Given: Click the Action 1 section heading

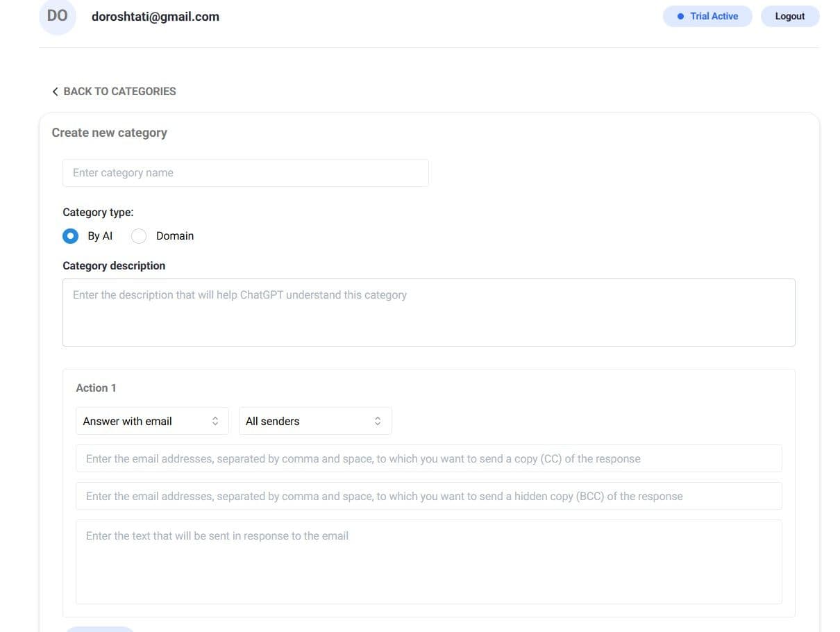Looking at the screenshot, I should pyautogui.click(x=96, y=388).
